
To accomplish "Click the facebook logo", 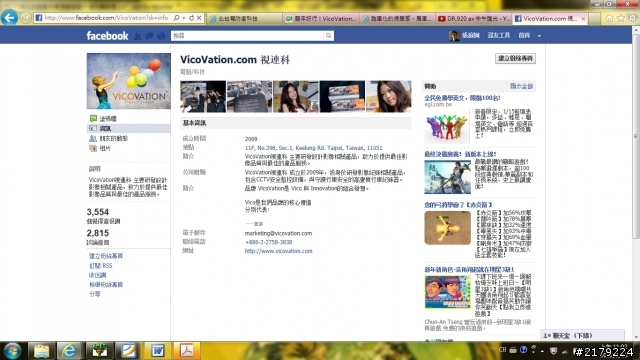I will pyautogui.click(x=107, y=36).
